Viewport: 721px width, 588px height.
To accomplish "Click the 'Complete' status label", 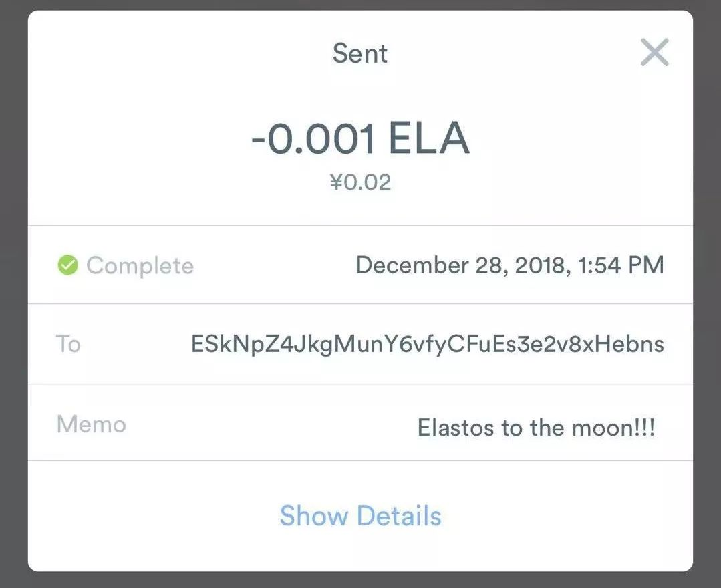I will [x=140, y=266].
